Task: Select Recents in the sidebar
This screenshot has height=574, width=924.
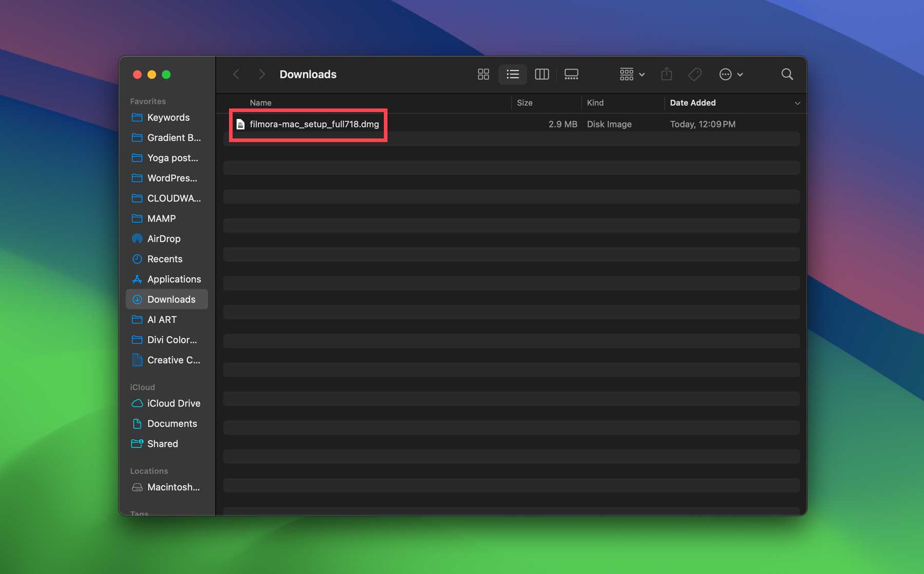Action: click(167, 259)
